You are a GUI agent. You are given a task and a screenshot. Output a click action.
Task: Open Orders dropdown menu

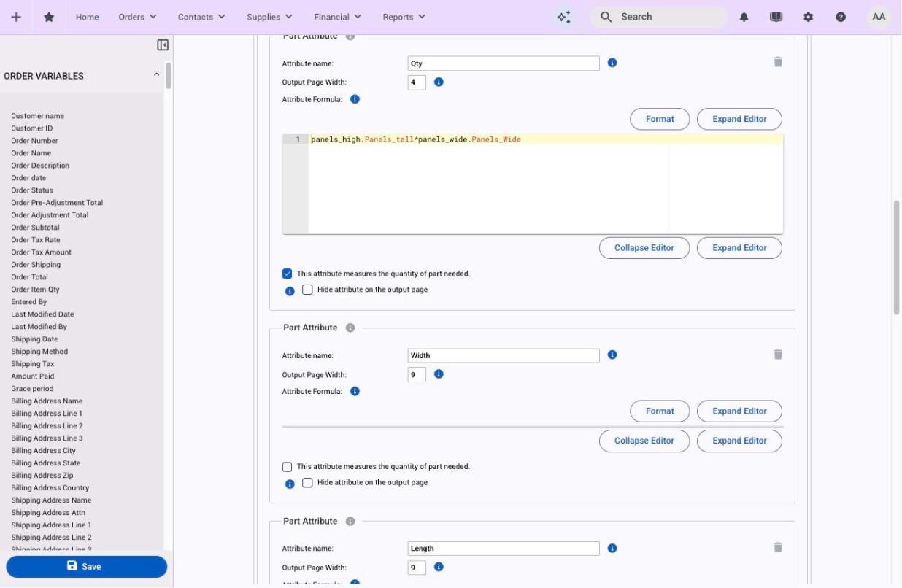click(x=137, y=17)
